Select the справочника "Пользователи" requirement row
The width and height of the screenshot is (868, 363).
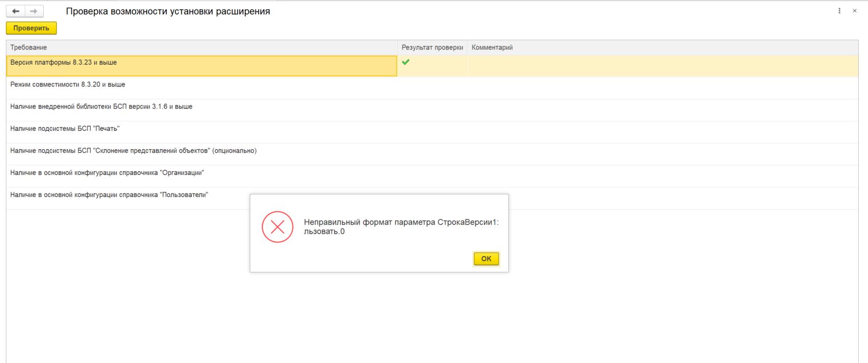[x=109, y=195]
